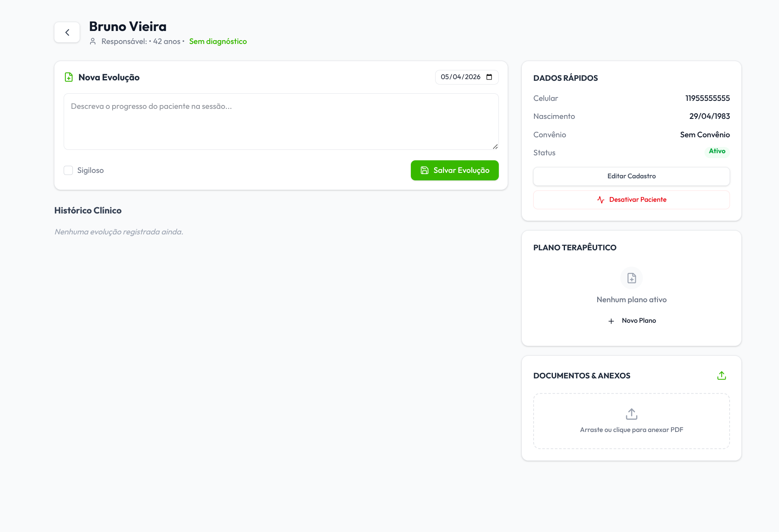
Task: Click the empty plan document icon
Action: 632,278
